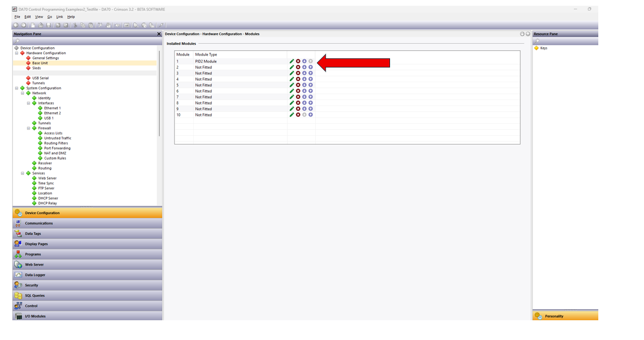Click the Navigation Pane vertical scrollbar

tap(159, 94)
